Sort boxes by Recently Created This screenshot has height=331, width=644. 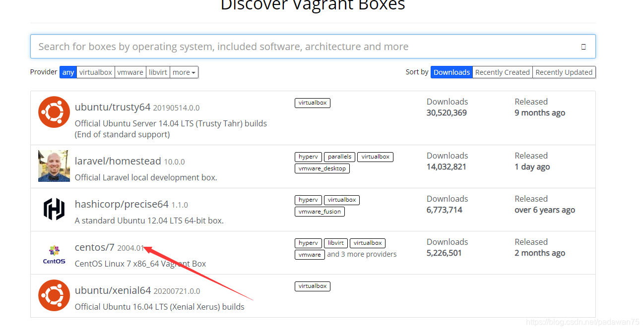[503, 72]
